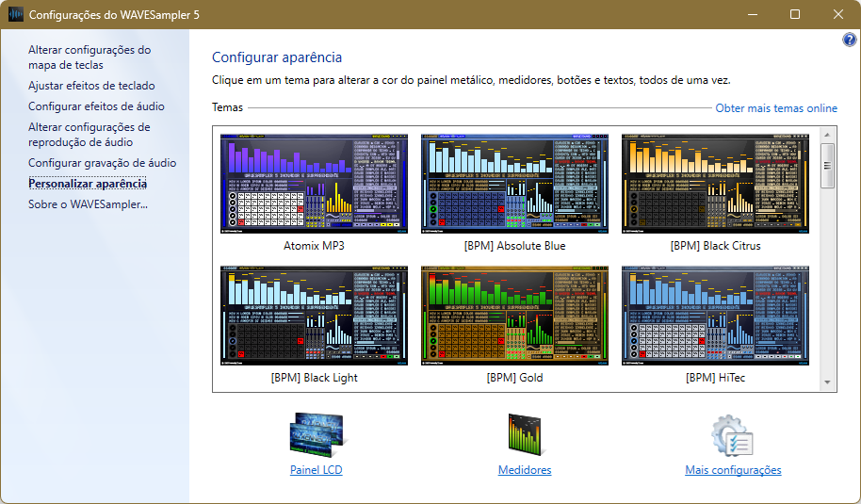
Task: Open help via the blue question mark icon
Action: [x=849, y=40]
